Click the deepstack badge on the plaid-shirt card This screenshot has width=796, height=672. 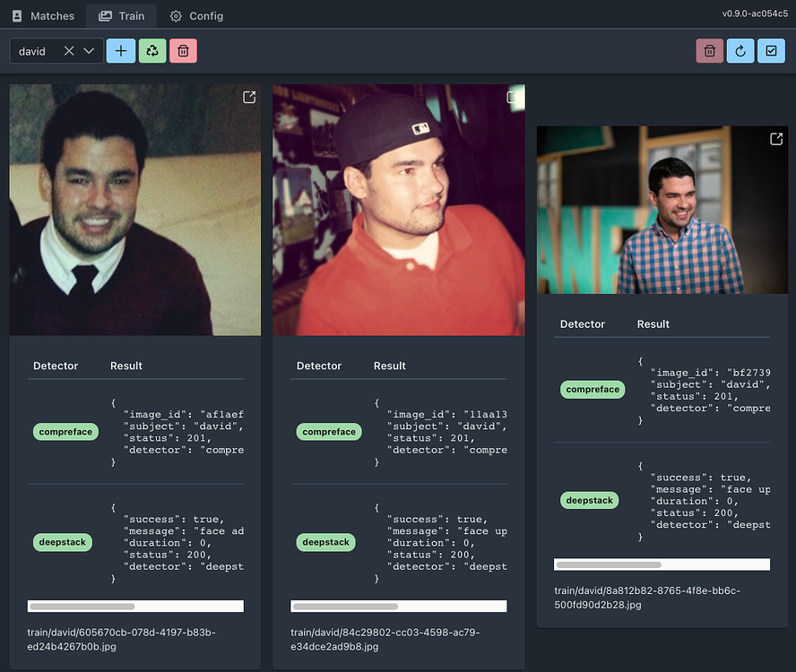click(589, 500)
